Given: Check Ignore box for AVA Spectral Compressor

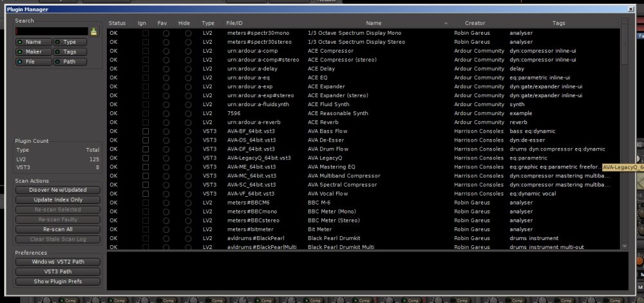Looking at the screenshot, I should pos(146,185).
